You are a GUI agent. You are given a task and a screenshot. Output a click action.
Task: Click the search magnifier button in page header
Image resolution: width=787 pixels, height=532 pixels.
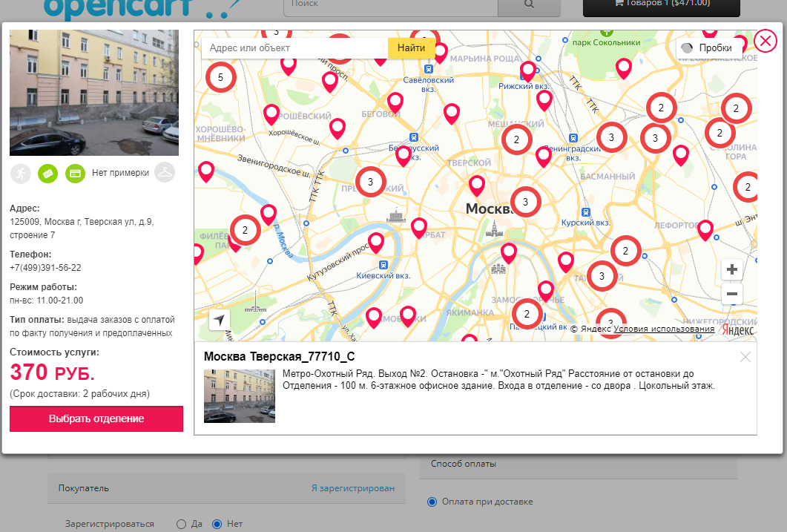[529, 5]
